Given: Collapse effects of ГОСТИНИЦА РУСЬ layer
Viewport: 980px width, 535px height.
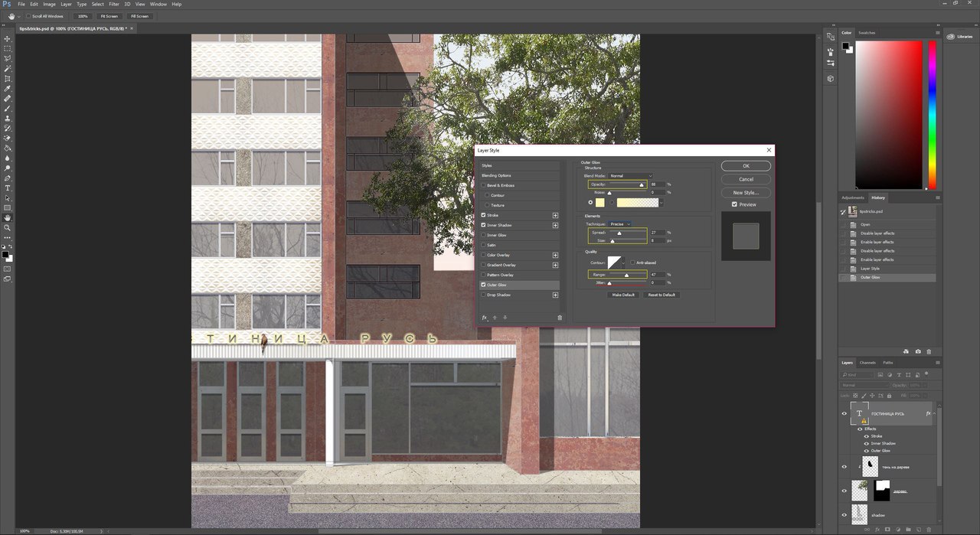Looking at the screenshot, I should [934, 413].
